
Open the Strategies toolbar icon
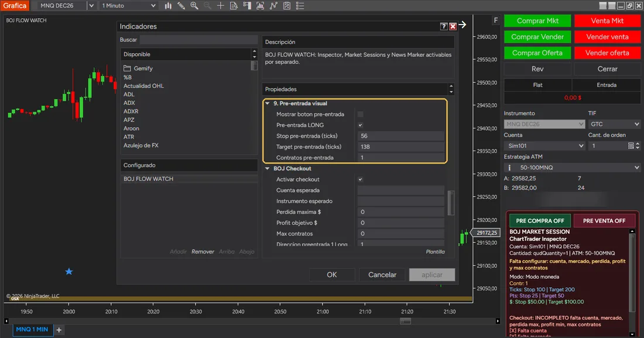coord(273,6)
